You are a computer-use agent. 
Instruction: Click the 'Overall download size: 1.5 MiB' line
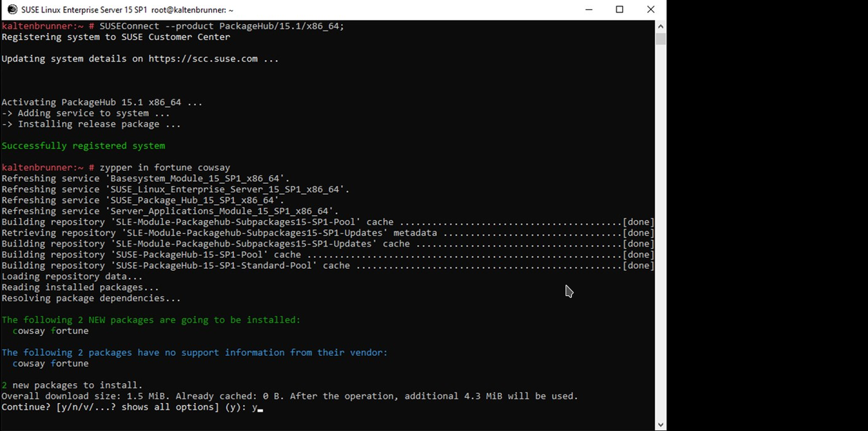(x=290, y=396)
